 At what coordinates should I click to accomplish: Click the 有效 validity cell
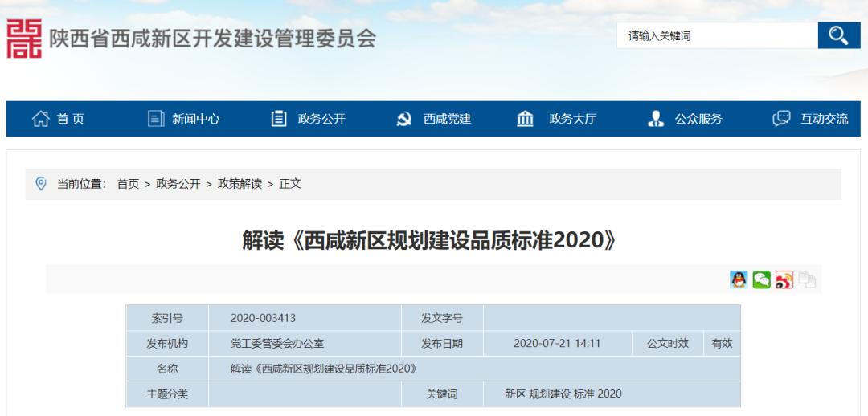pyautogui.click(x=722, y=344)
